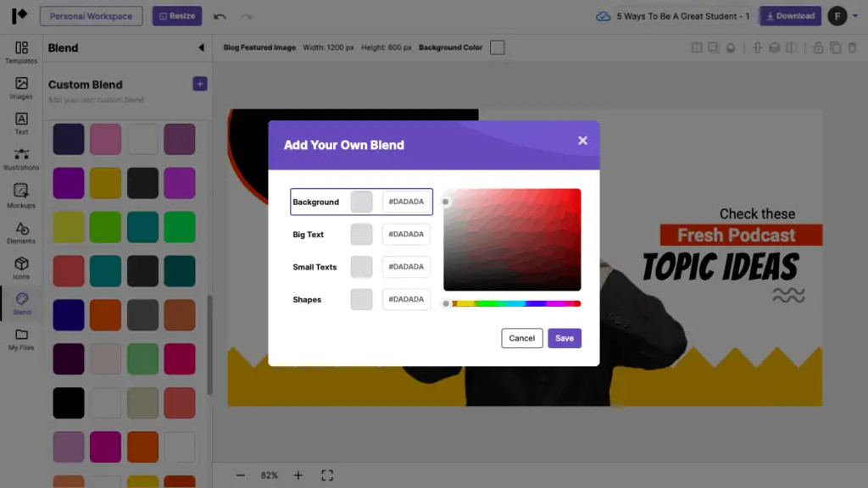Save the custom blend
The width and height of the screenshot is (868, 488).
565,338
